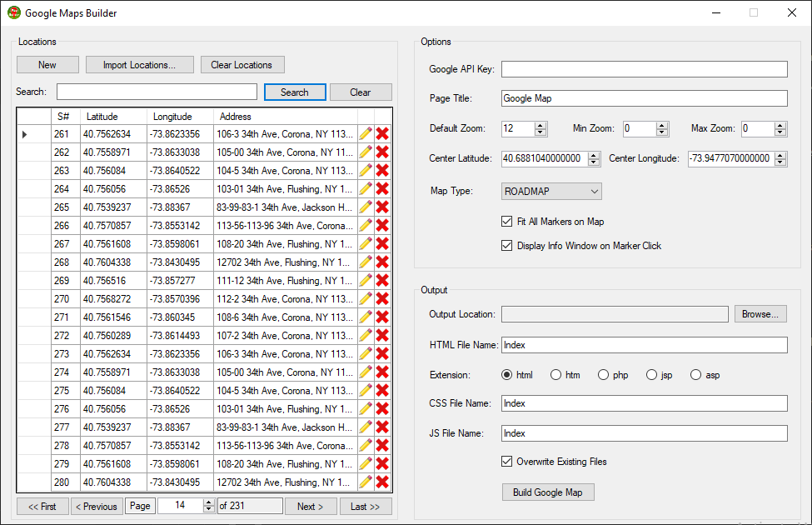
Task: Open the Map Type dropdown
Action: pos(551,192)
